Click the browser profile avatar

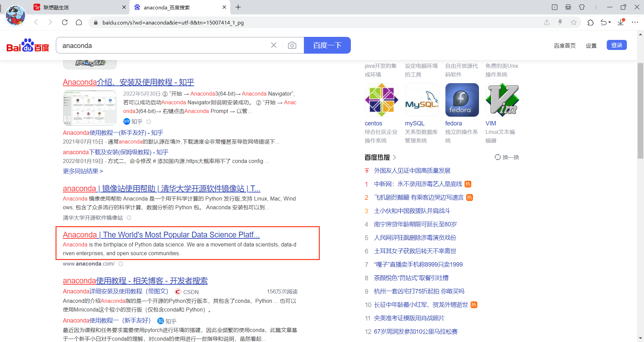pos(15,15)
